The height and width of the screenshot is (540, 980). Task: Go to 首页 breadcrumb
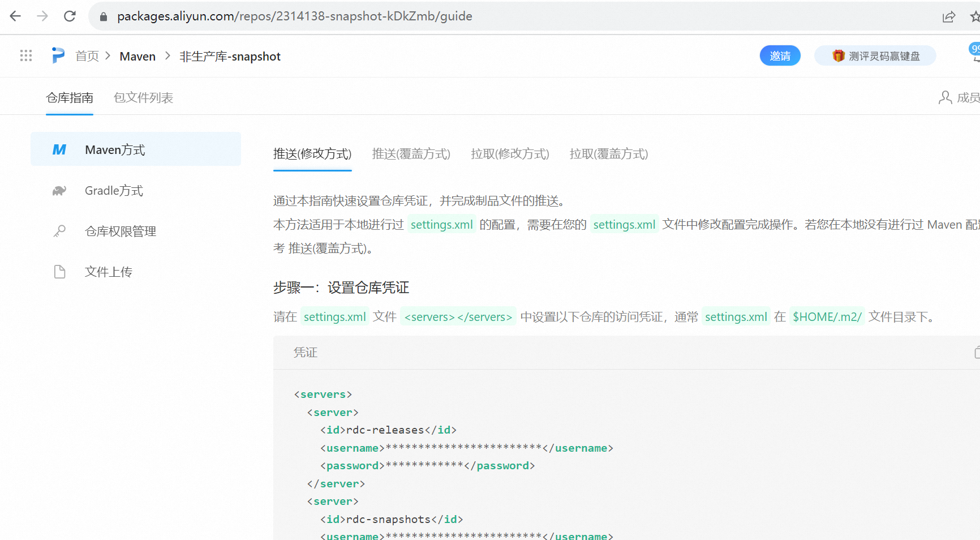[x=87, y=56]
